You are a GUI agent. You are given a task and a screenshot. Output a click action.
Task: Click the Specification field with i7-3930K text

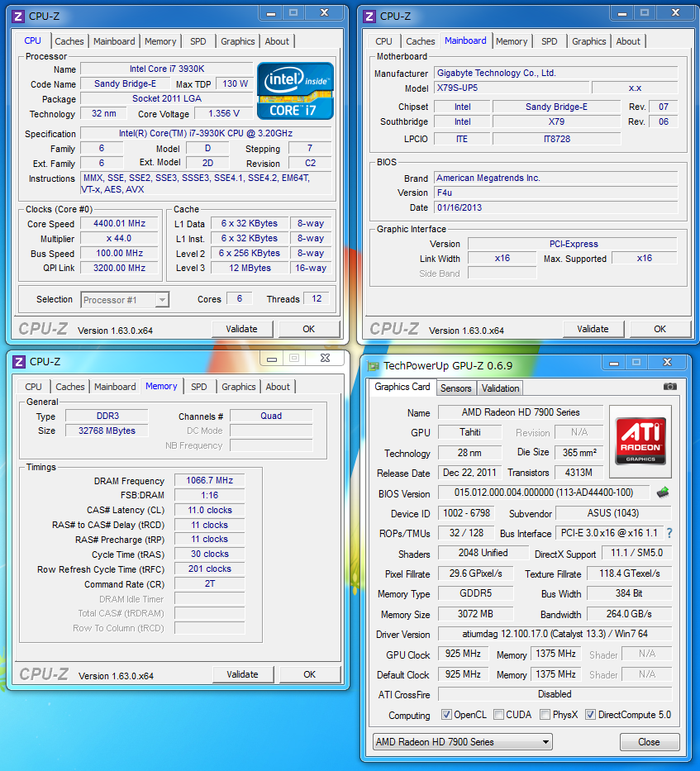(206, 133)
